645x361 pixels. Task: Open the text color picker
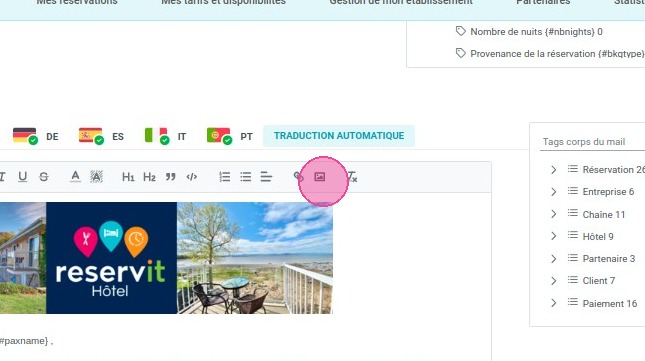(x=75, y=177)
